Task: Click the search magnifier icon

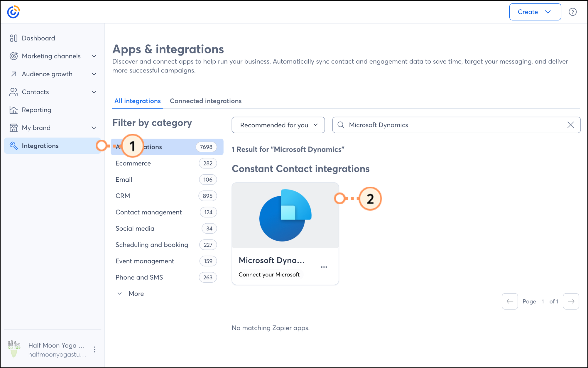Action: 341,125
